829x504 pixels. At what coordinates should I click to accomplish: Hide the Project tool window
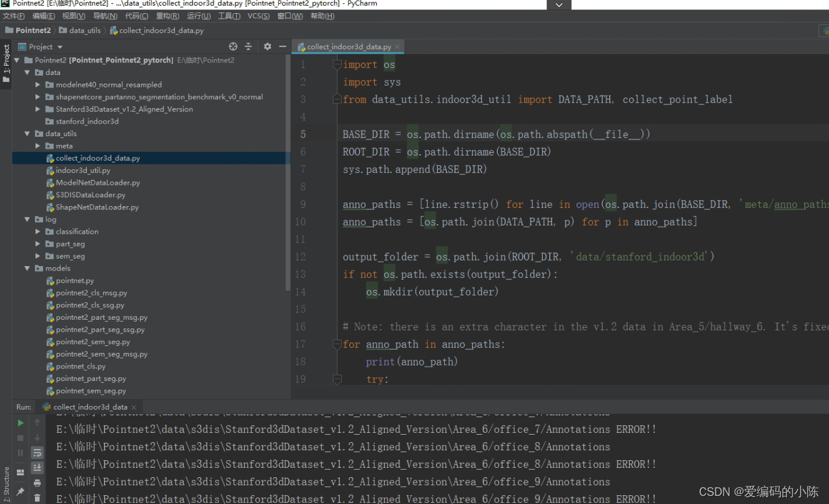pos(282,46)
